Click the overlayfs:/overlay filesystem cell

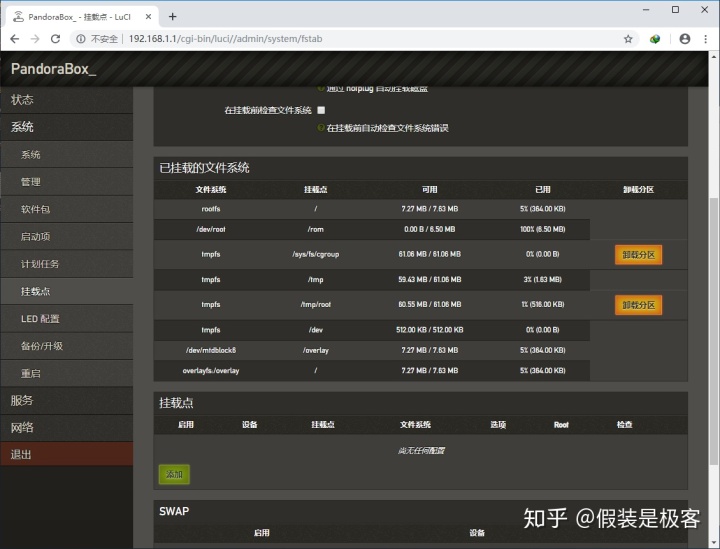[x=211, y=370]
